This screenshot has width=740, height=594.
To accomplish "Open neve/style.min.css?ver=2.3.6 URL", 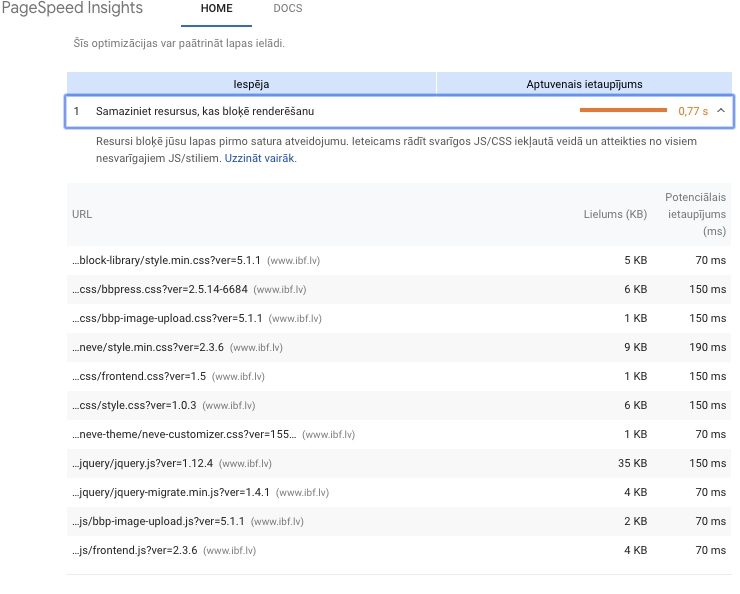I will (x=148, y=347).
